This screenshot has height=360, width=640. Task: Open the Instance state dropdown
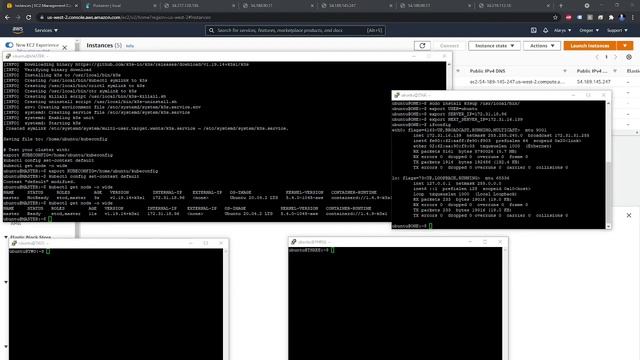pyautogui.click(x=494, y=46)
